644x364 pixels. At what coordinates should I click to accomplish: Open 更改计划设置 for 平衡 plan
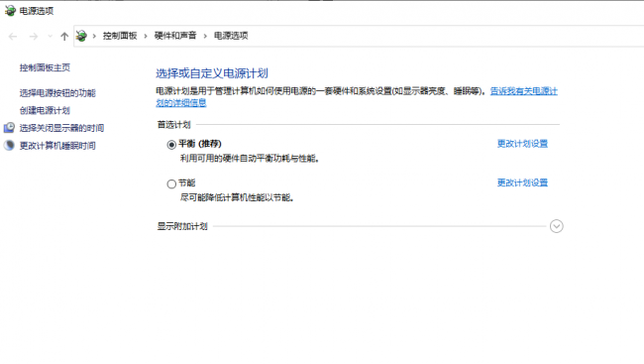click(x=522, y=144)
